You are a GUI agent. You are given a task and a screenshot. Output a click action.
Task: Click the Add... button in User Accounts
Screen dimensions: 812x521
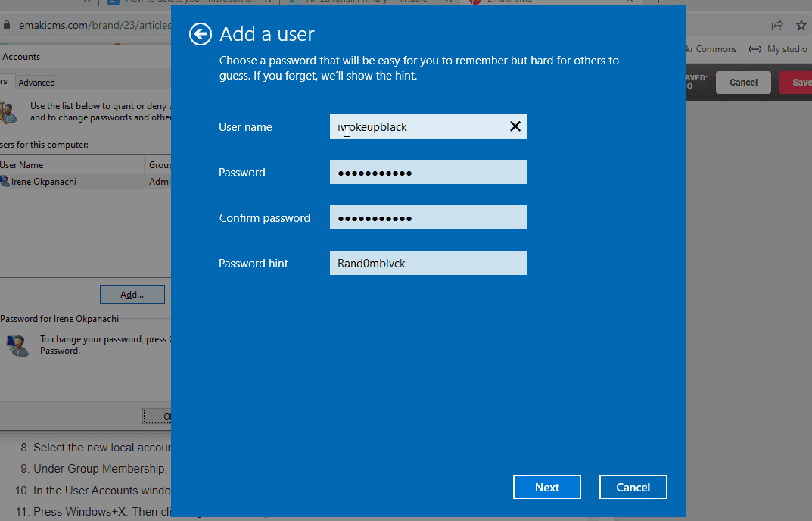tap(132, 294)
